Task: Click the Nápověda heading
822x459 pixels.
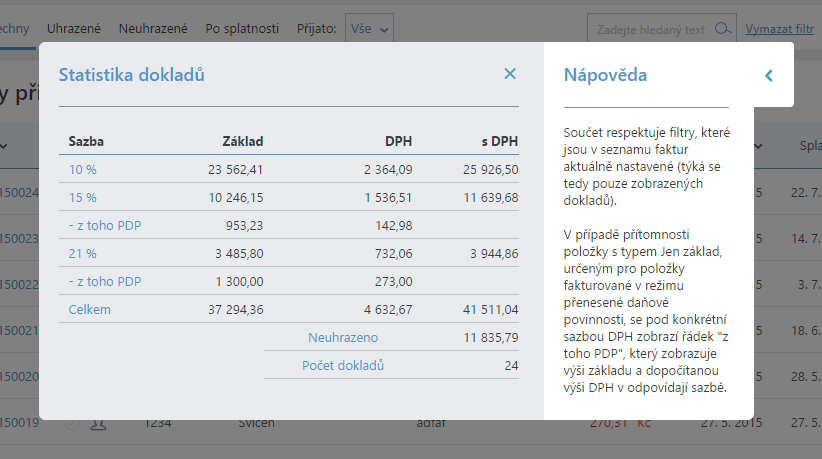Action: click(605, 75)
